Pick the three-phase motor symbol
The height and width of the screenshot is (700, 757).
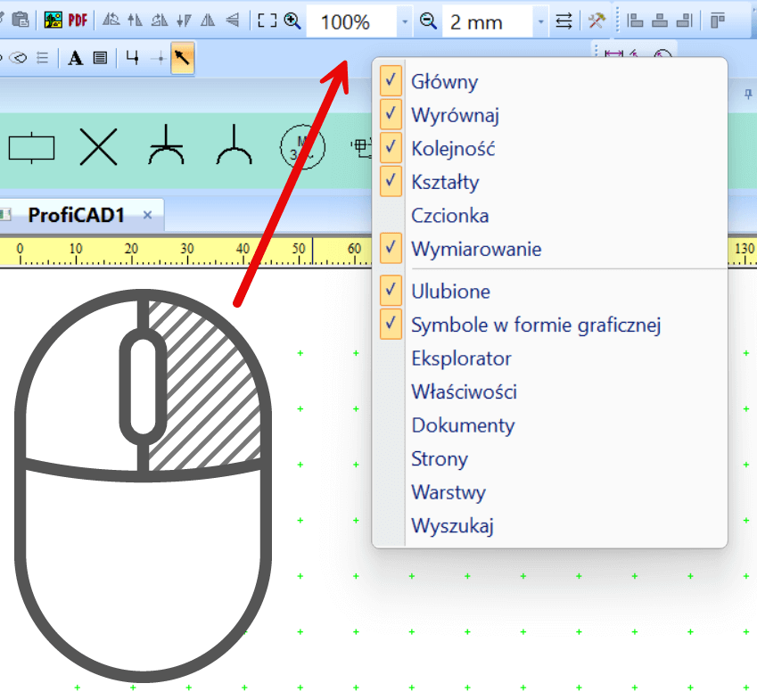pyautogui.click(x=302, y=147)
